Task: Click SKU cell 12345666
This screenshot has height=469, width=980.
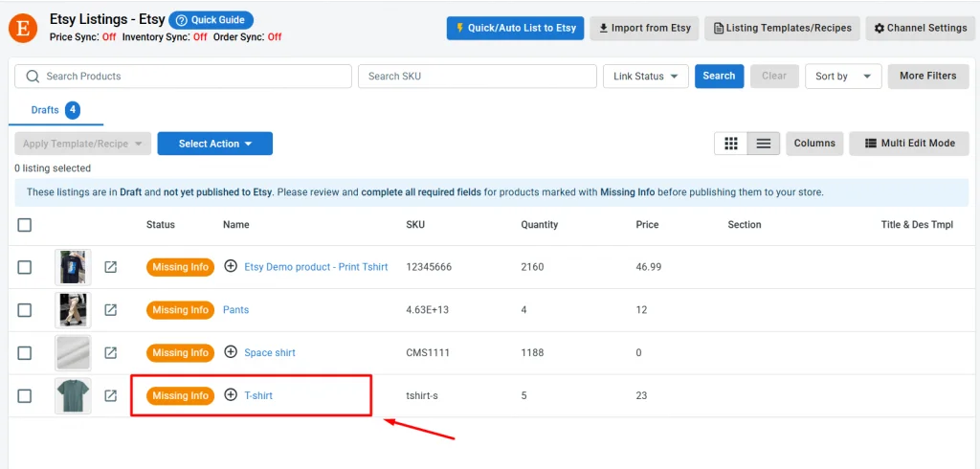Action: [429, 267]
